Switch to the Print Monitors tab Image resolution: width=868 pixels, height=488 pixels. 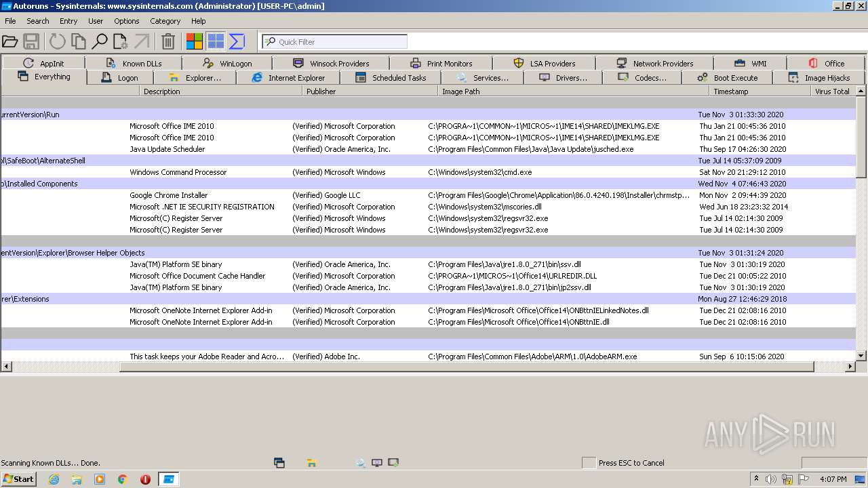pos(441,63)
